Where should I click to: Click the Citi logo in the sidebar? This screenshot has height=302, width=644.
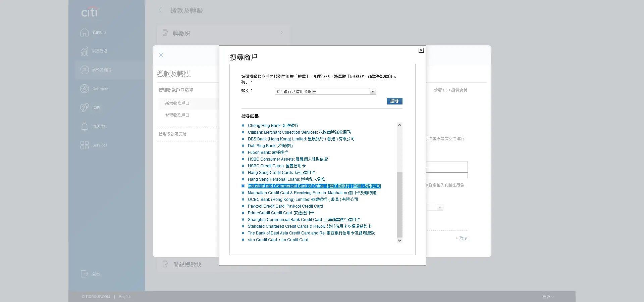pyautogui.click(x=90, y=12)
